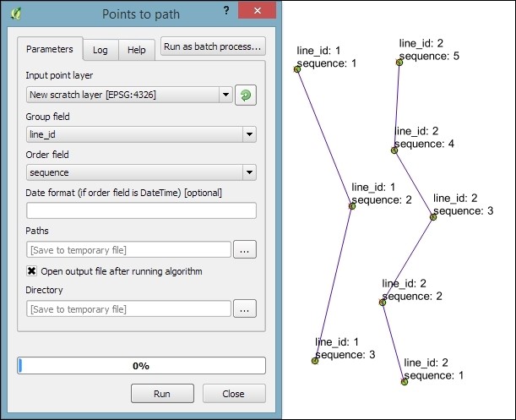Select the Parameters tab
The height and width of the screenshot is (420, 516).
click(52, 49)
